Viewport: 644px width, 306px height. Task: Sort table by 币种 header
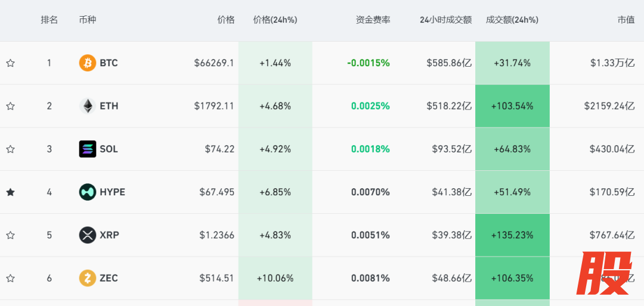[88, 20]
